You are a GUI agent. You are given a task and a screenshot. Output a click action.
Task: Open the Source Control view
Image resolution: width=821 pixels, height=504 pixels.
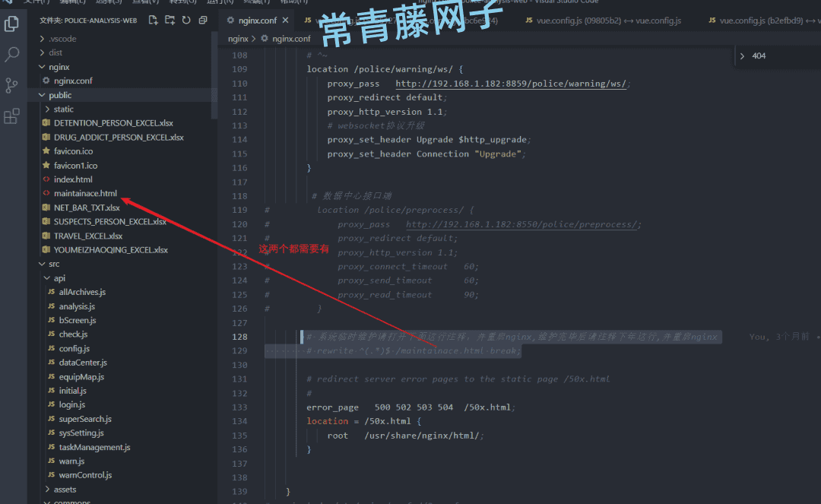pyautogui.click(x=11, y=85)
